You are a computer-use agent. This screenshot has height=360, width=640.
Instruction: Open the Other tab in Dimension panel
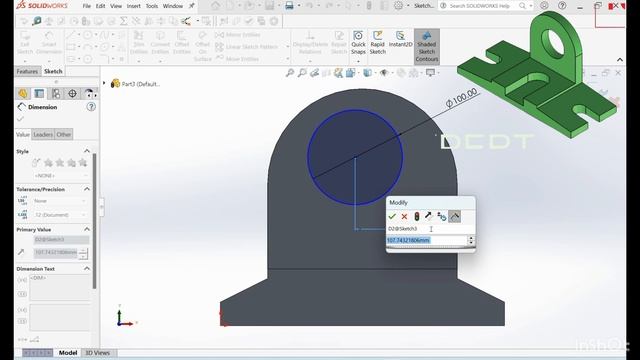[64, 134]
